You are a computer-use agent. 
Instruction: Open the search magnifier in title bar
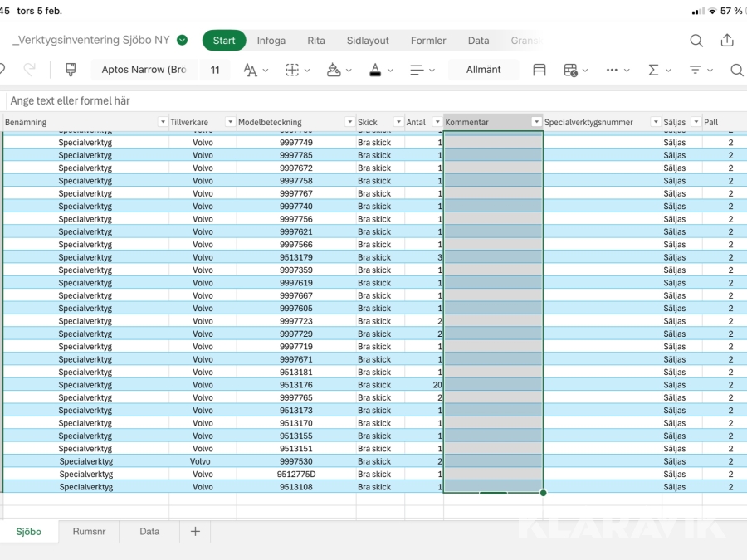coord(696,41)
